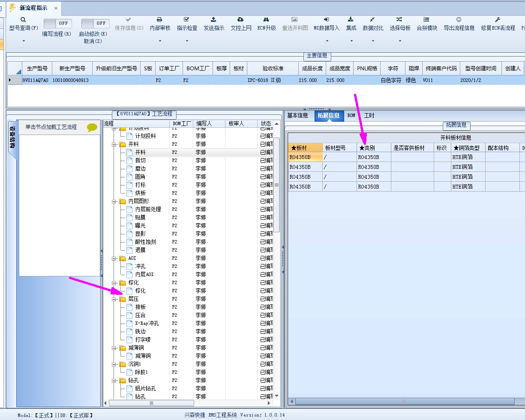The width and height of the screenshot is (525, 420).
Task: Click the 设备结构 vertical side tab
Action: (x=12, y=138)
